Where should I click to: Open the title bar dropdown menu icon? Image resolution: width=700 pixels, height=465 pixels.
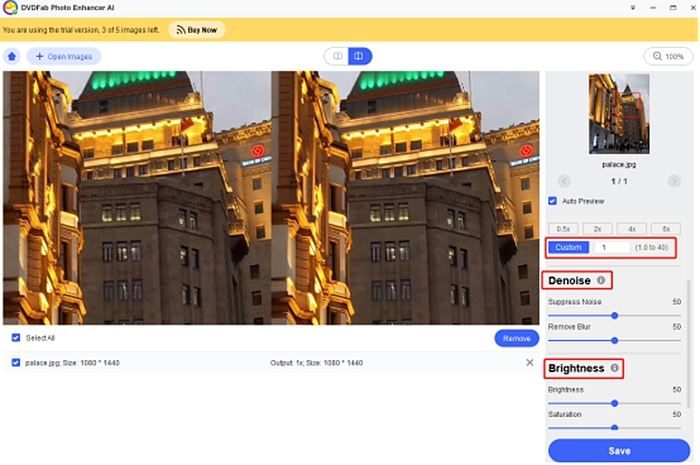tap(632, 8)
